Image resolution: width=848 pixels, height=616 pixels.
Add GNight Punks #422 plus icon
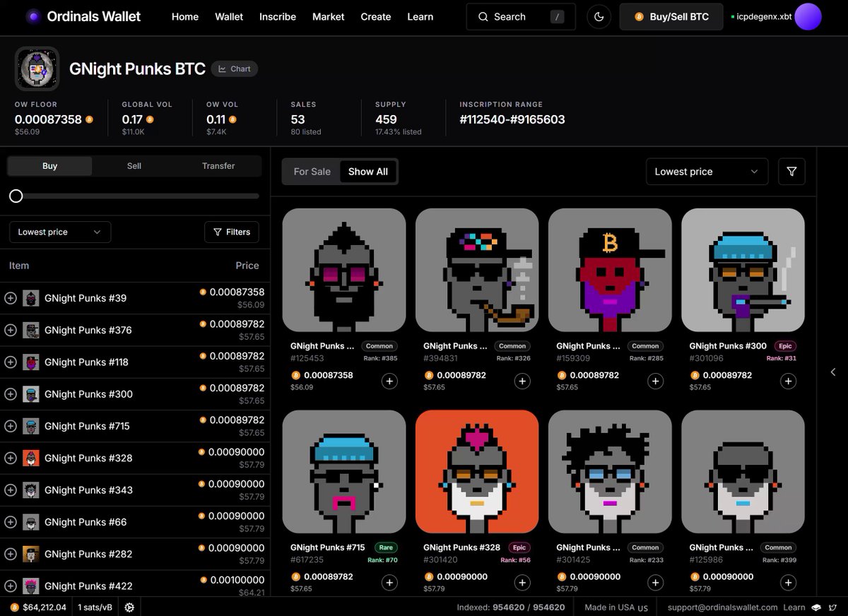pyautogui.click(x=11, y=586)
